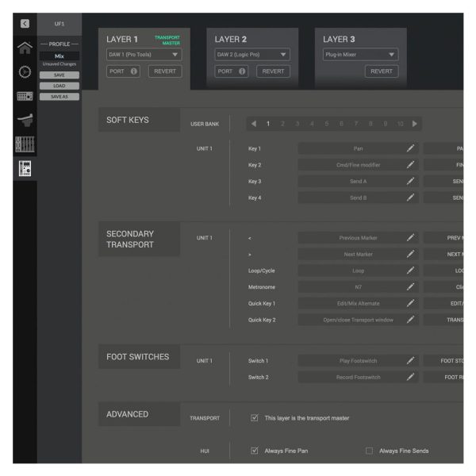Screen dimensions: 476x476
Task: Select user bank 2
Action: tap(282, 124)
